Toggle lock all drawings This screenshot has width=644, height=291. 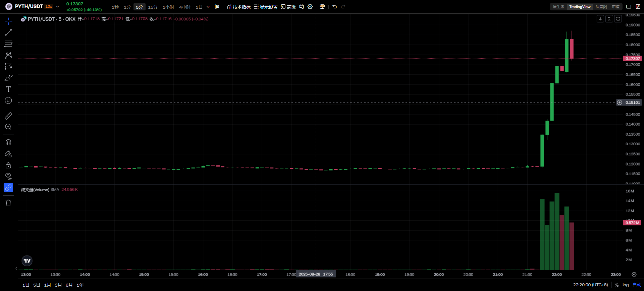[8, 165]
